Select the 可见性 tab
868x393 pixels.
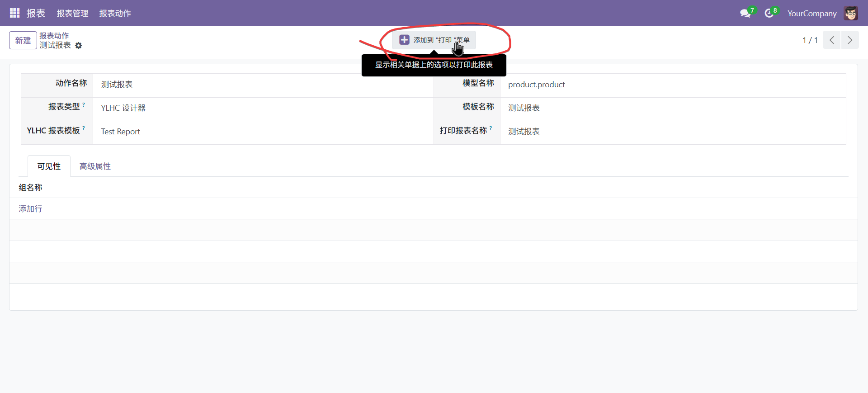click(49, 166)
